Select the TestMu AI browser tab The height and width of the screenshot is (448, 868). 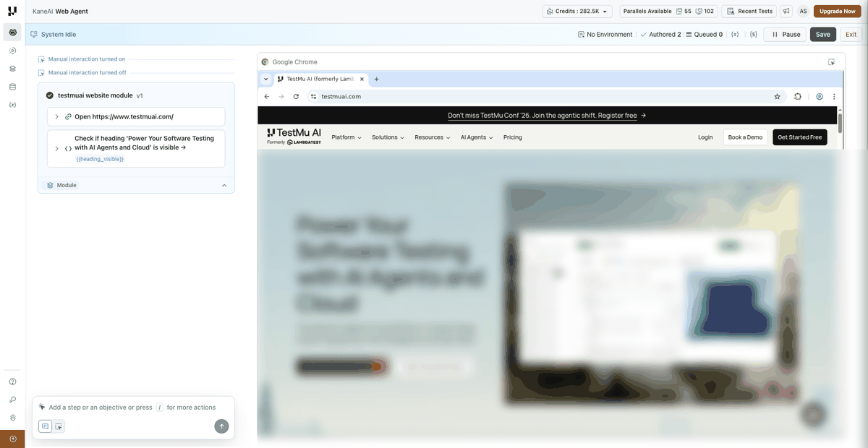click(320, 79)
